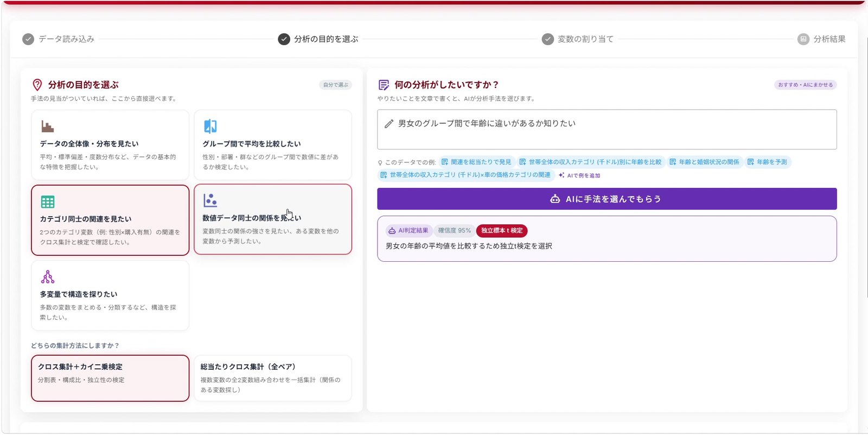Select the histogram icon card データの全体像・分布を見たい

[x=110, y=145]
